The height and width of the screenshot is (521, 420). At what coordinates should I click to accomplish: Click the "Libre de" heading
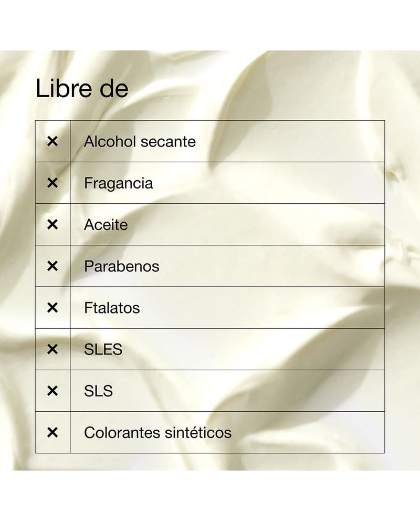pos(82,88)
